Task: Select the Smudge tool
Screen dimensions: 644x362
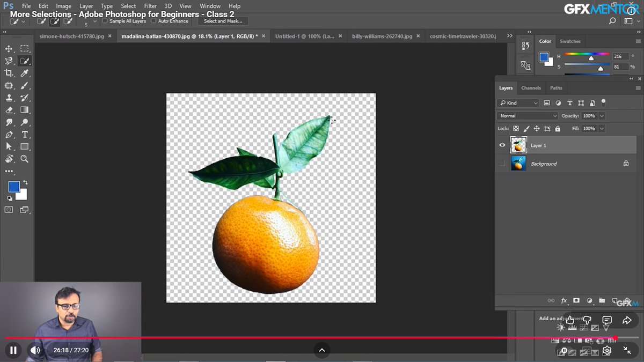Action: pyautogui.click(x=9, y=122)
